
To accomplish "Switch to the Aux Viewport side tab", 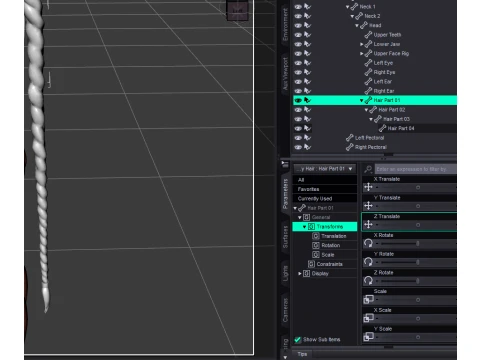I will (285, 74).
